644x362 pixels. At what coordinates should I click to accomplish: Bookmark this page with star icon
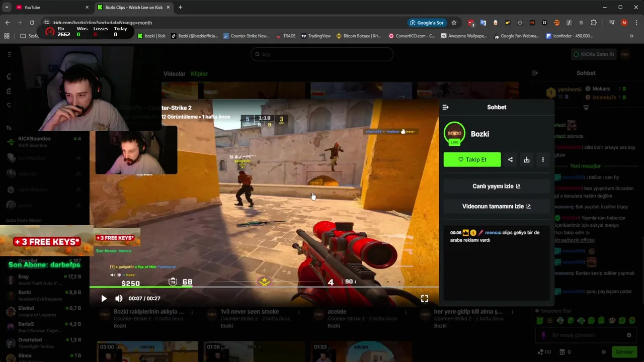[454, 23]
